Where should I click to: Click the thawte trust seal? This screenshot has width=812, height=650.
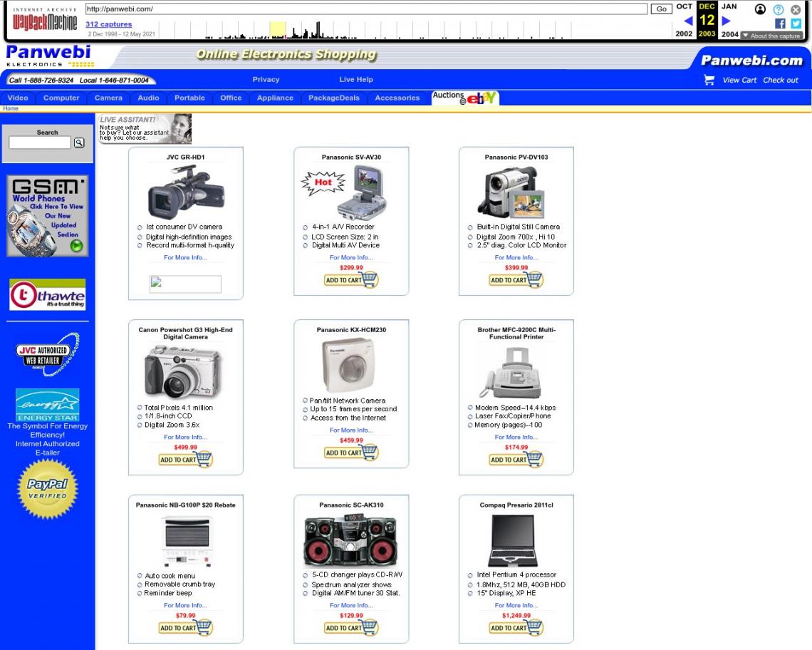(x=48, y=294)
